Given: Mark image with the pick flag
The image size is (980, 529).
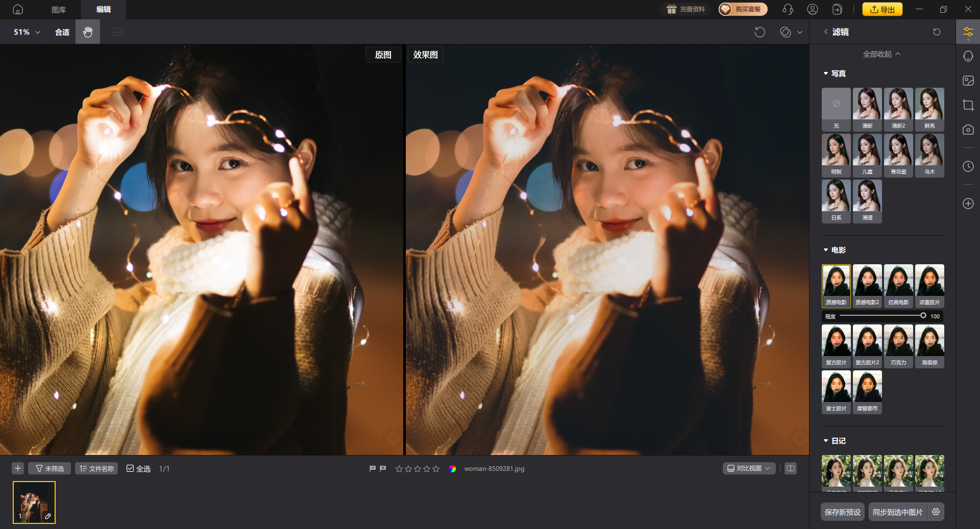Looking at the screenshot, I should (373, 468).
